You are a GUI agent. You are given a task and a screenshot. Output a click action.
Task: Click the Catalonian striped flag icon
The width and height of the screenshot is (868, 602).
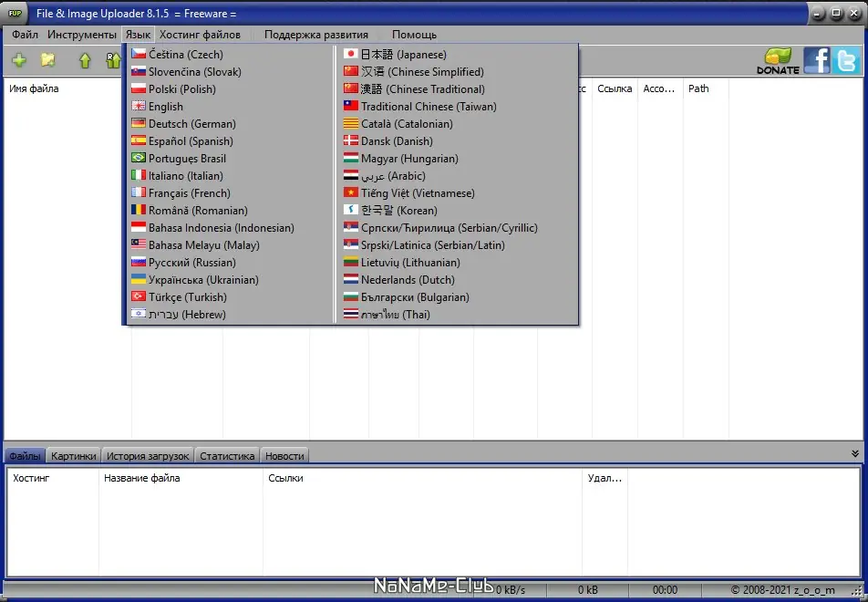coord(351,123)
